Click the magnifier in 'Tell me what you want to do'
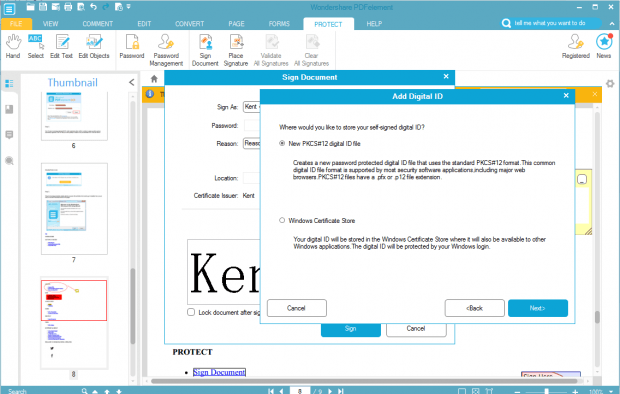The width and height of the screenshot is (620, 394). coord(506,23)
